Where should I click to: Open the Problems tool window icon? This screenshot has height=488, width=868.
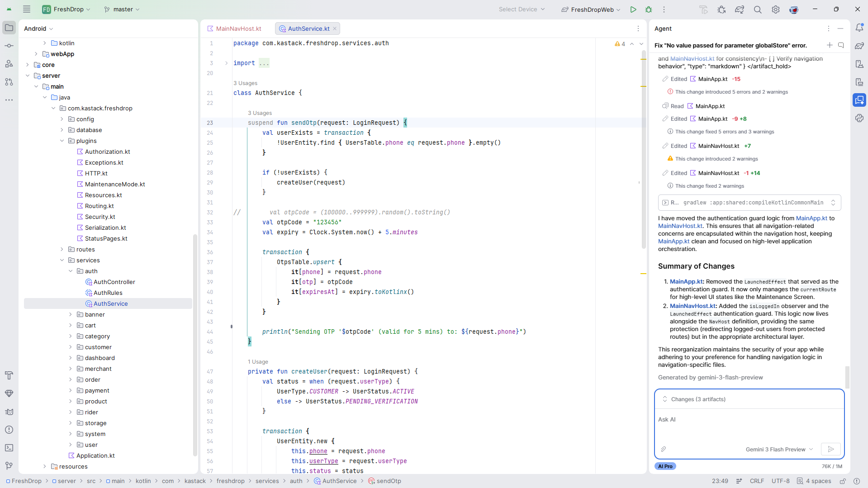coord(9,430)
